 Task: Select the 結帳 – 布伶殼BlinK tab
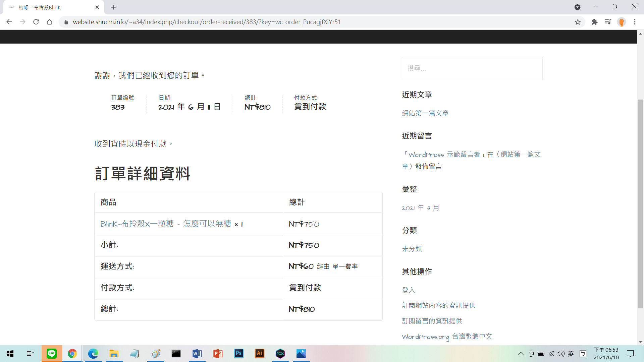click(47, 7)
